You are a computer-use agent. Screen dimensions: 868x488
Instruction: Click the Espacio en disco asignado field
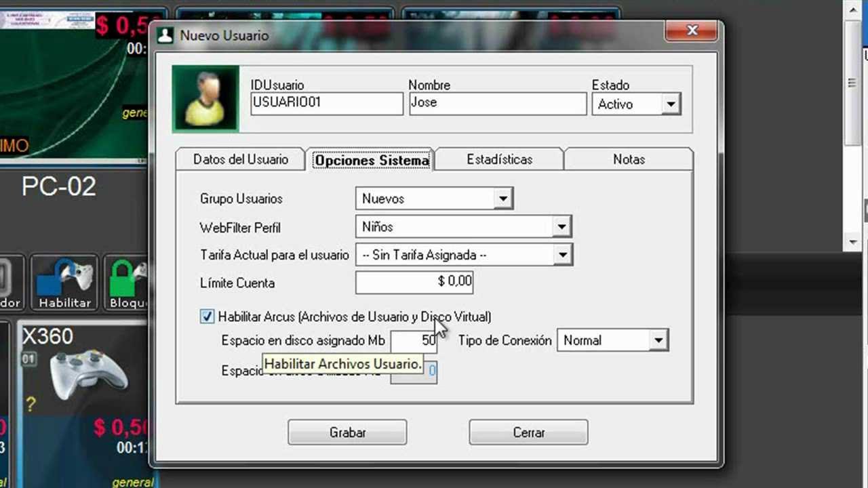414,340
